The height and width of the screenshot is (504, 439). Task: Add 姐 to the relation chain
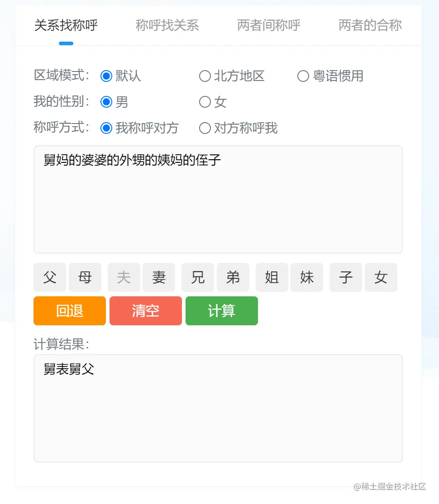point(272,277)
